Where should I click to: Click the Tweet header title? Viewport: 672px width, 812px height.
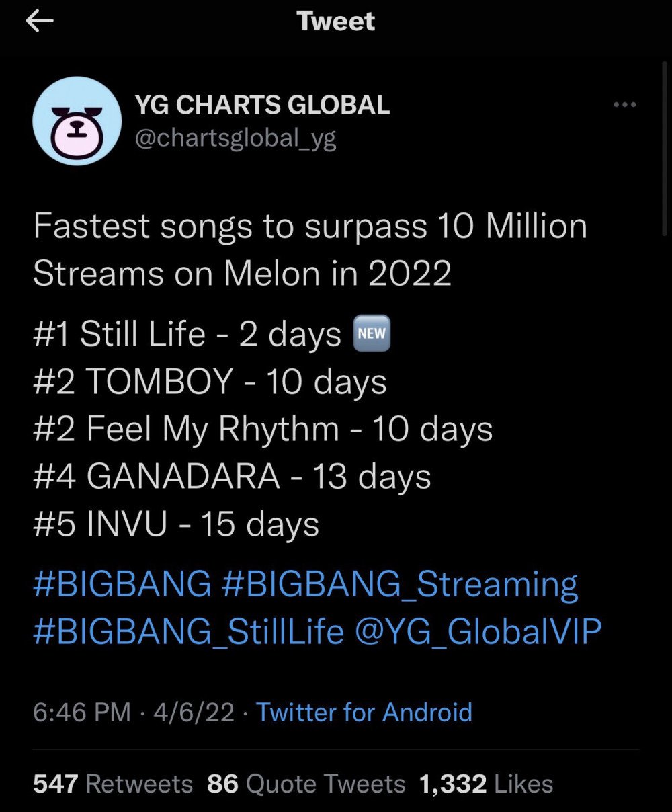point(336,22)
